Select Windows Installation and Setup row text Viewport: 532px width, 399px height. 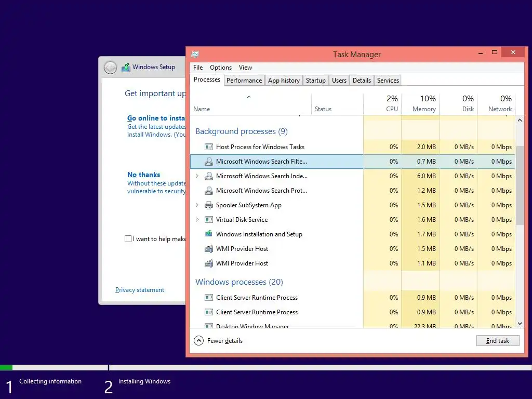coord(259,234)
